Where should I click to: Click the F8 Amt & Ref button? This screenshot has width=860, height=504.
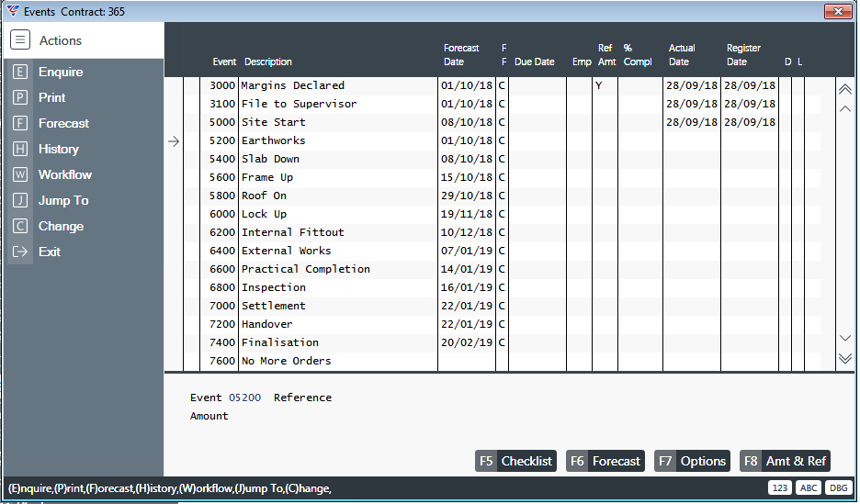[785, 461]
